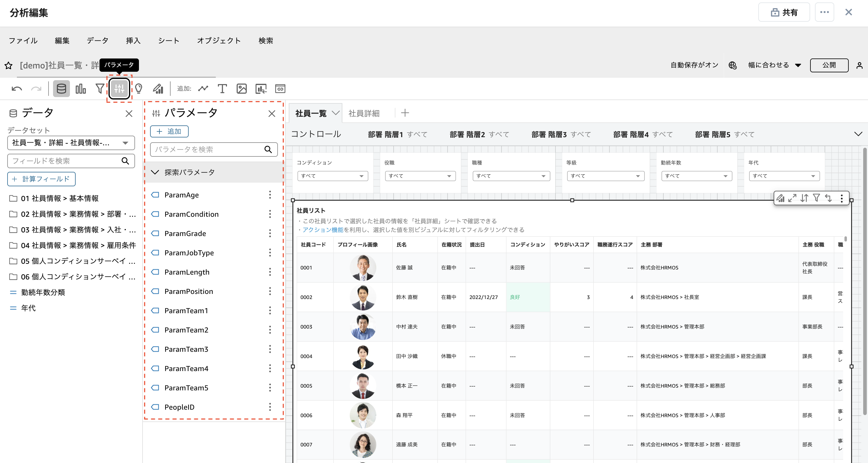Open the 挿入 menu
This screenshot has height=463, width=868.
tap(133, 41)
